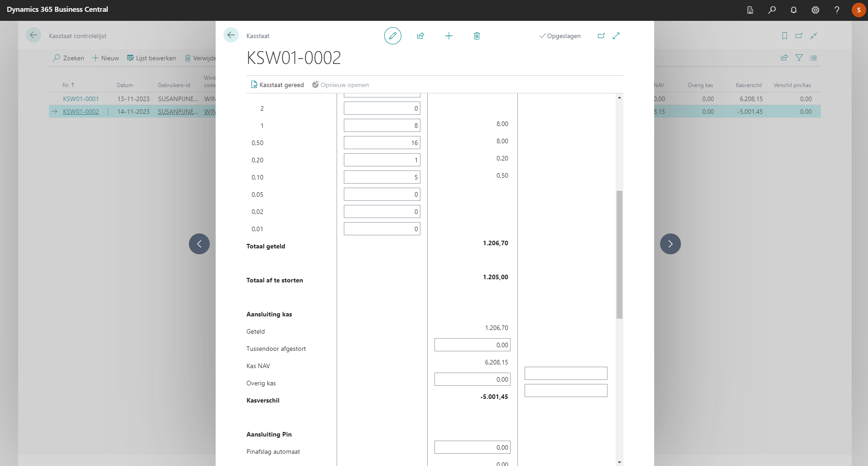This screenshot has height=466, width=868.
Task: Click back arrow of Kasstaat controlelijst page
Action: tap(34, 35)
